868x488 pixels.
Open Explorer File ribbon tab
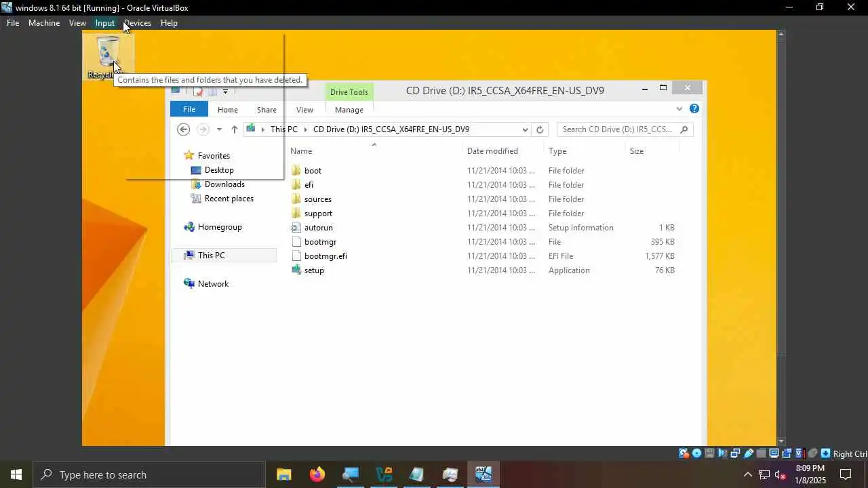point(189,109)
